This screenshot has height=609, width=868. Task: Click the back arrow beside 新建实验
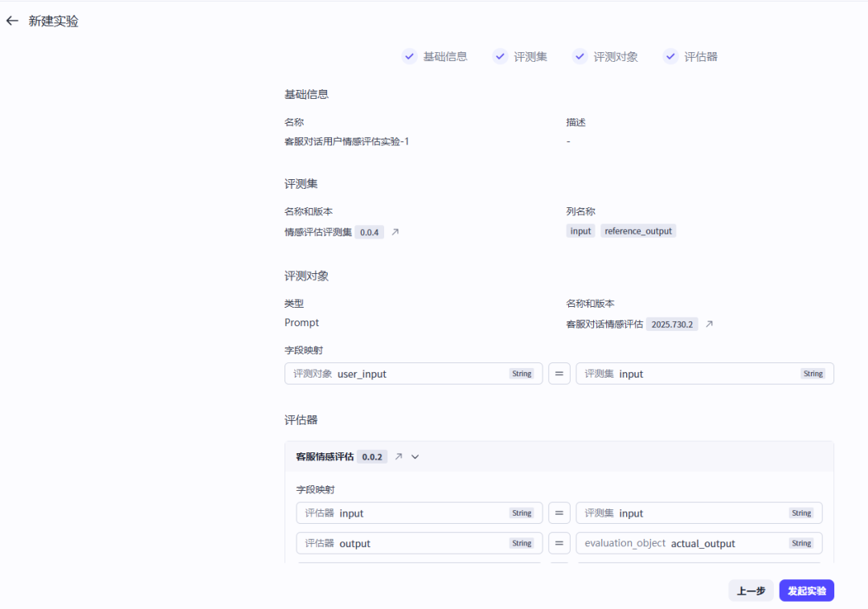[12, 21]
